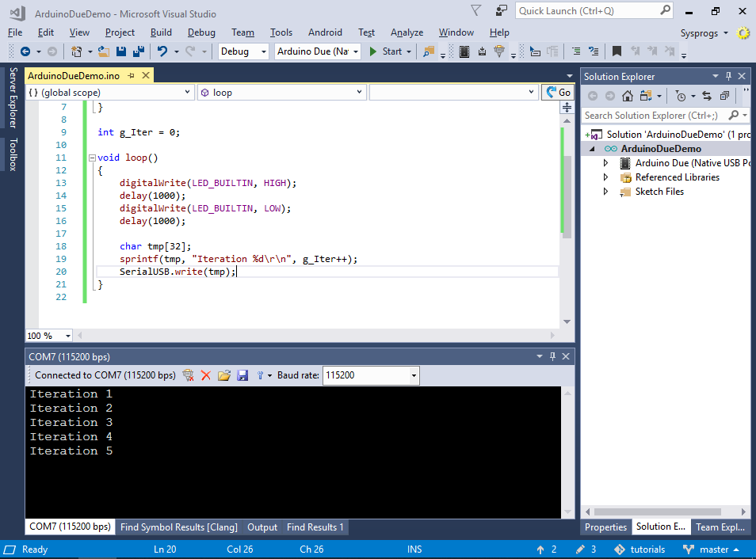
Task: Click the Home icon in Solution Explorer
Action: [x=628, y=96]
